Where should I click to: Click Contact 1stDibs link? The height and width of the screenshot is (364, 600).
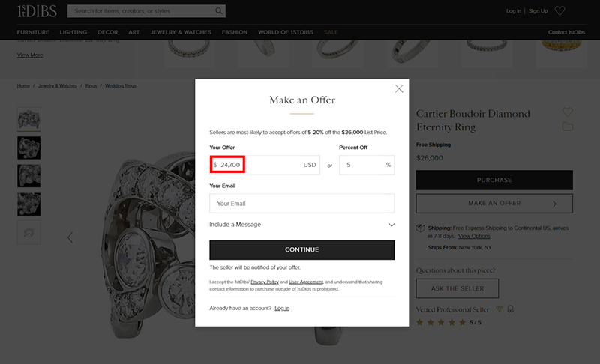[566, 32]
